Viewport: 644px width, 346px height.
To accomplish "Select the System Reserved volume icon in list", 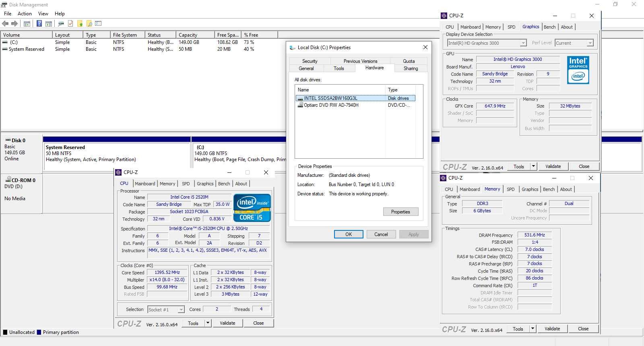I will pos(5,49).
